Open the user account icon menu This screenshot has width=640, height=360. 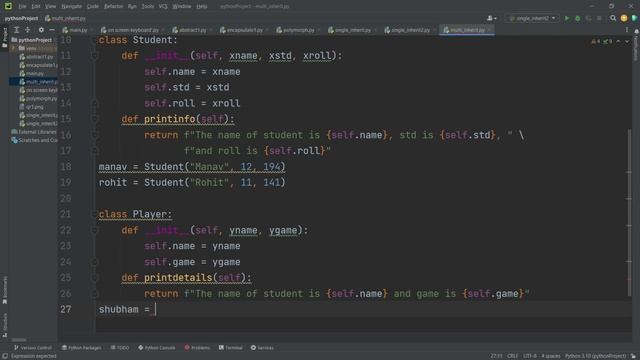pos(492,18)
